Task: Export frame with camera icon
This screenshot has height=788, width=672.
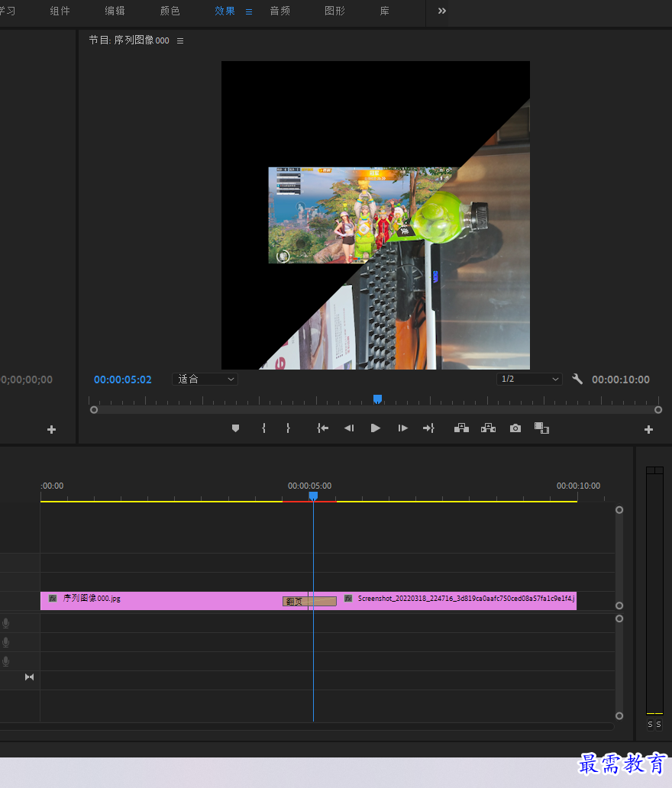Action: (x=515, y=428)
